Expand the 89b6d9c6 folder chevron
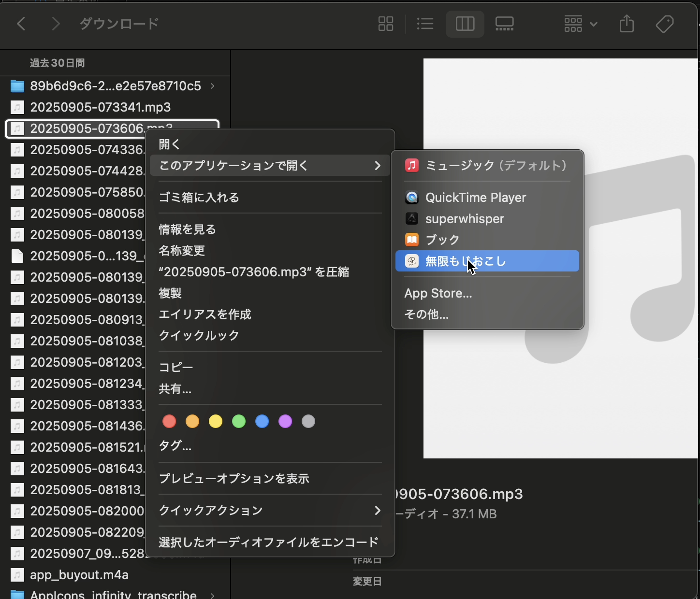 pyautogui.click(x=212, y=86)
